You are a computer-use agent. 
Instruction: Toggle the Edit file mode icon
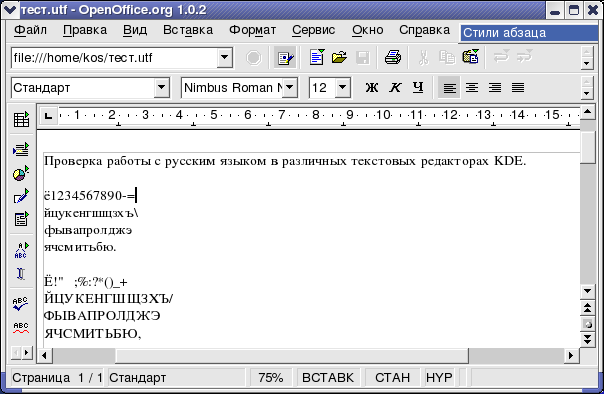pyautogui.click(x=285, y=58)
